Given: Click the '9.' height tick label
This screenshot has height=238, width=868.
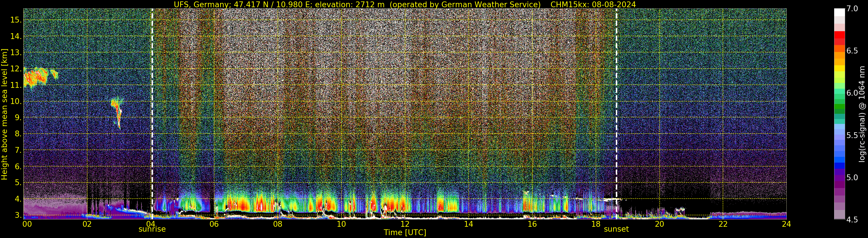Looking at the screenshot, I should [x=18, y=118].
